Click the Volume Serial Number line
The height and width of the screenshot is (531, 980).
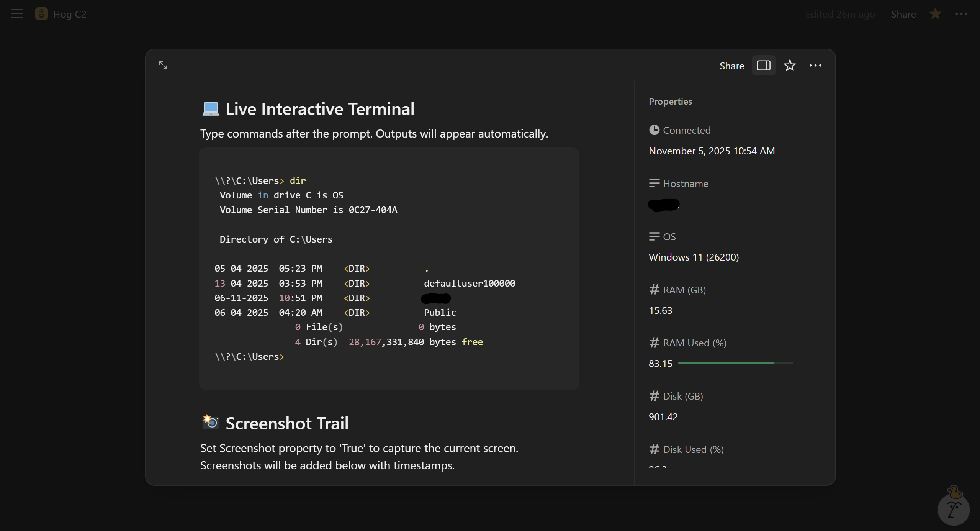coord(308,210)
